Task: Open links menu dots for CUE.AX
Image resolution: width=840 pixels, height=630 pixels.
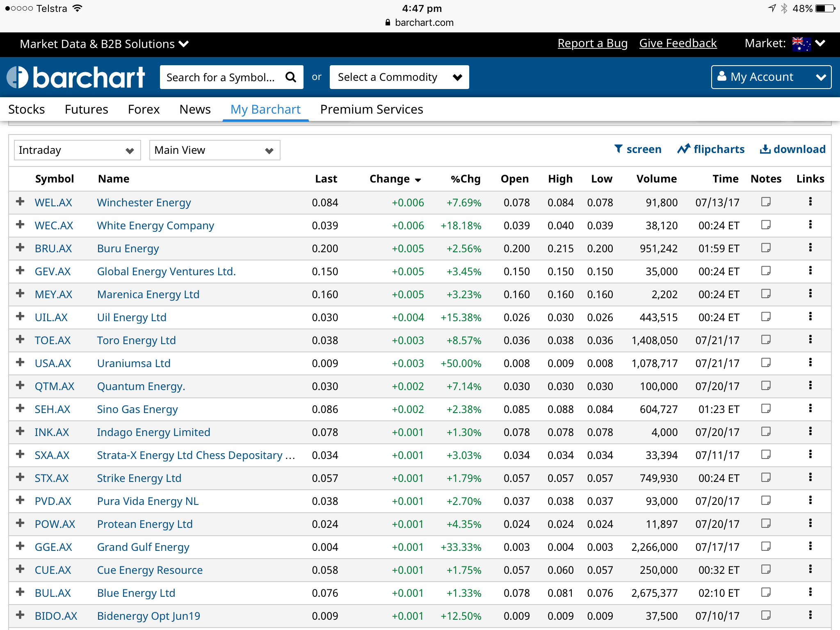Action: [x=810, y=569]
